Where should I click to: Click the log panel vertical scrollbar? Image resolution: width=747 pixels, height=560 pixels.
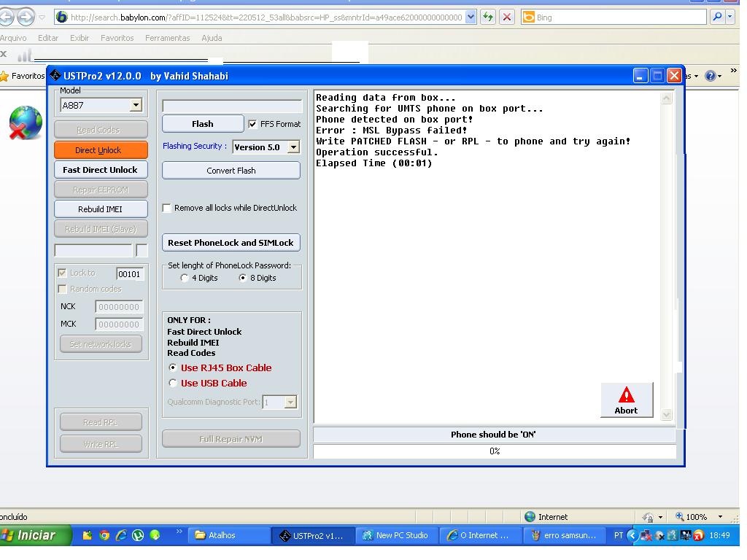pyautogui.click(x=667, y=256)
